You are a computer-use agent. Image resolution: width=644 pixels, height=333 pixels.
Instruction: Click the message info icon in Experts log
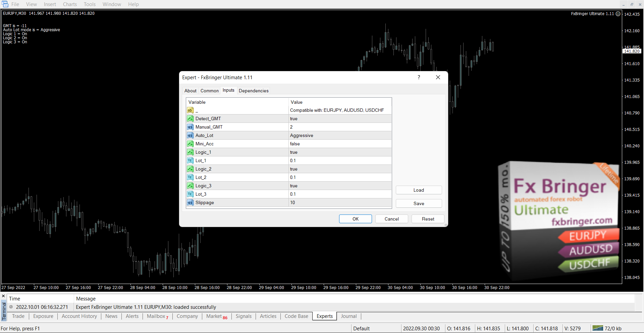click(x=11, y=307)
